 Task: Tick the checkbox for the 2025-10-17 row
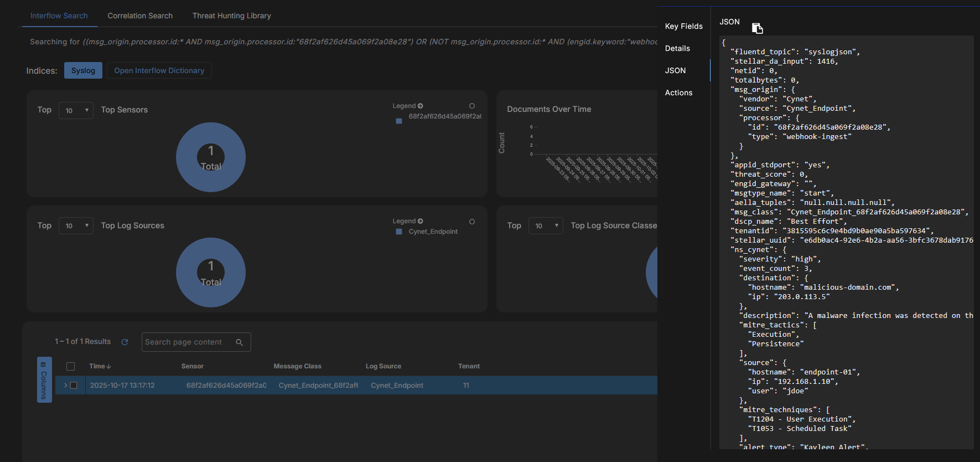tap(74, 386)
